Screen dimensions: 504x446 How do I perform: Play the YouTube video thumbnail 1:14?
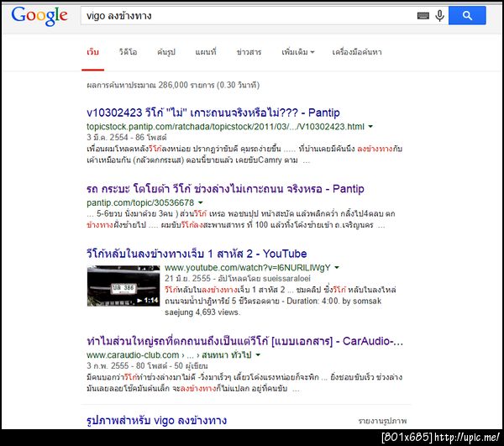coord(123,286)
